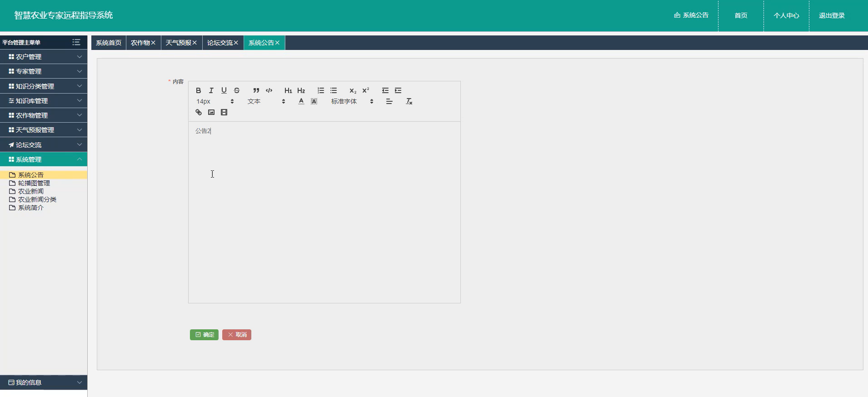Open the text alignment options

click(389, 101)
